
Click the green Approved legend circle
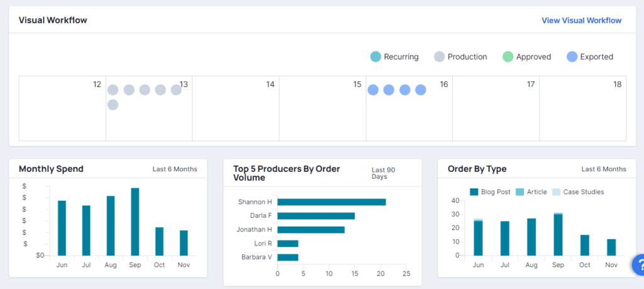point(508,57)
